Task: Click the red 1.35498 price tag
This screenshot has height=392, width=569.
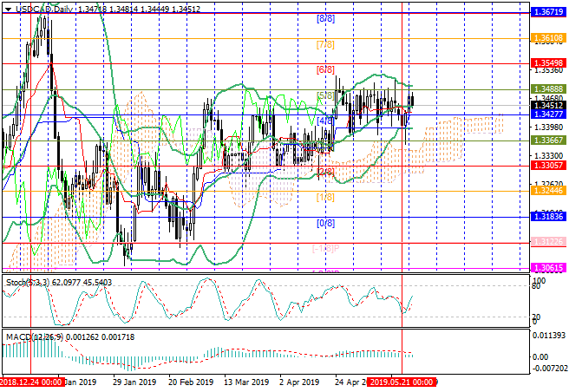Action: point(548,64)
